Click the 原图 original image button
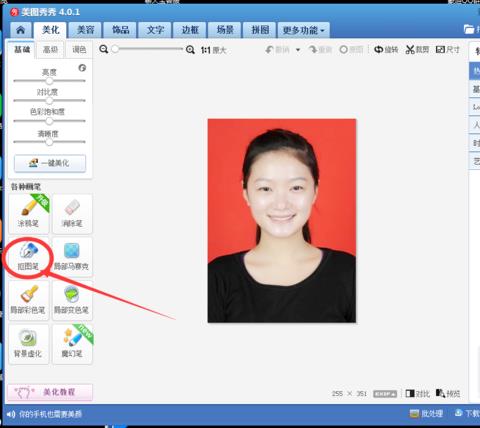Image resolution: width=480 pixels, height=428 pixels. click(x=351, y=50)
